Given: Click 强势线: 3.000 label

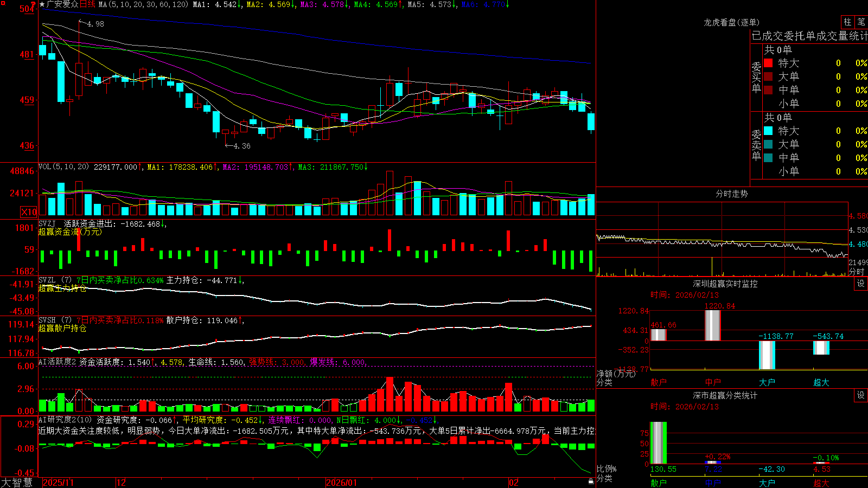Looking at the screenshot, I should [277, 362].
